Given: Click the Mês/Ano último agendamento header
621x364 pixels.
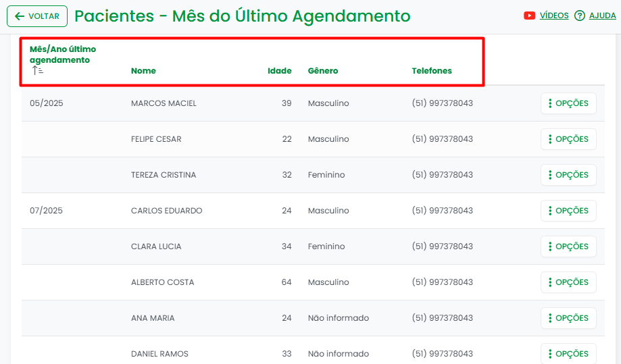Looking at the screenshot, I should click(63, 54).
